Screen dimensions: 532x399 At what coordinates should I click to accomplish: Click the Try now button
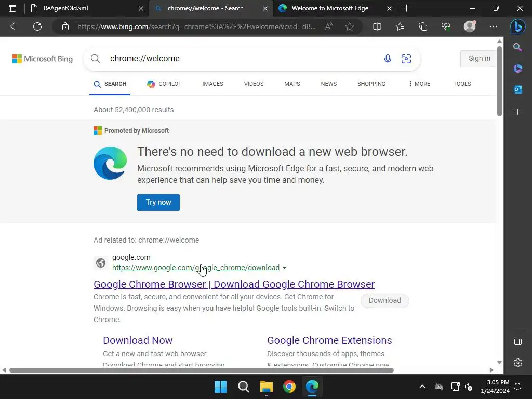[x=158, y=203]
